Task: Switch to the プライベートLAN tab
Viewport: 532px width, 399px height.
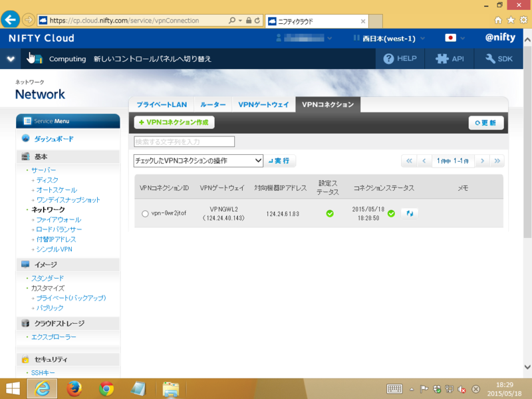Action: pyautogui.click(x=161, y=104)
